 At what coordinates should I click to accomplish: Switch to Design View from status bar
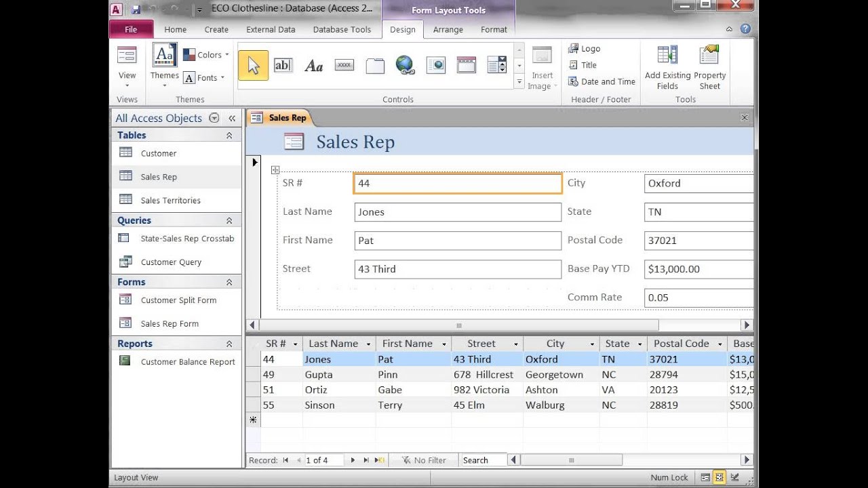tap(735, 477)
